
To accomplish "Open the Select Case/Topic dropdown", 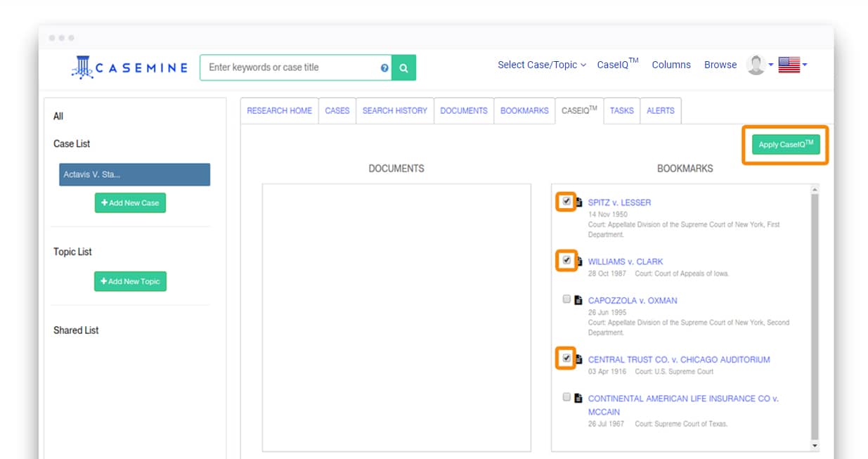I will pos(541,65).
